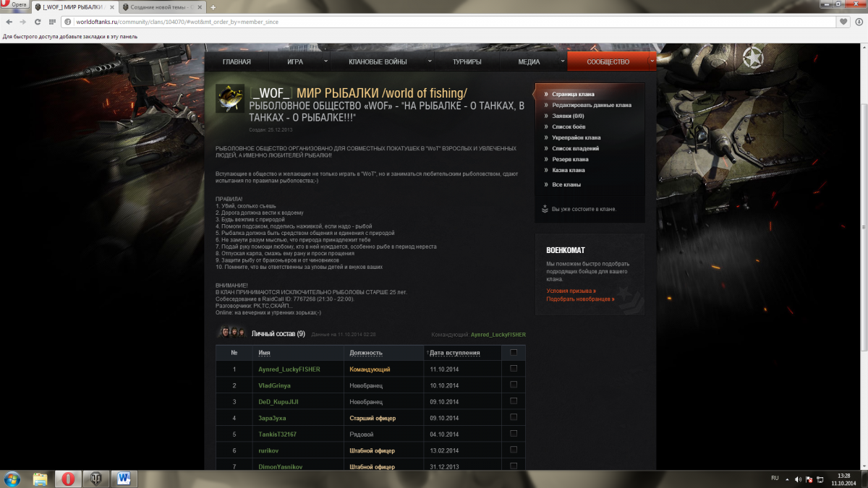Open the downloads icon in toolbar
Screen dimensions: 868x488
pos(859,22)
